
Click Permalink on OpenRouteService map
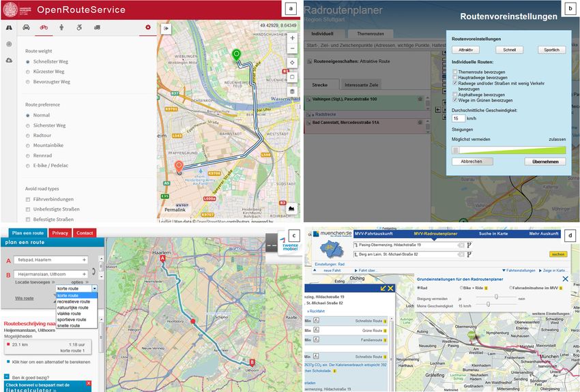(x=175, y=209)
